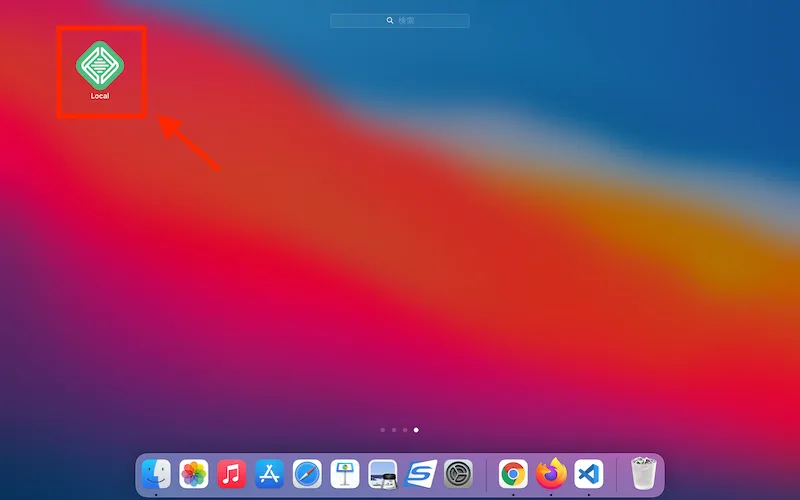Screen dimensions: 800x500
Task: Launch ScanSnap from the Dock
Action: point(421,474)
